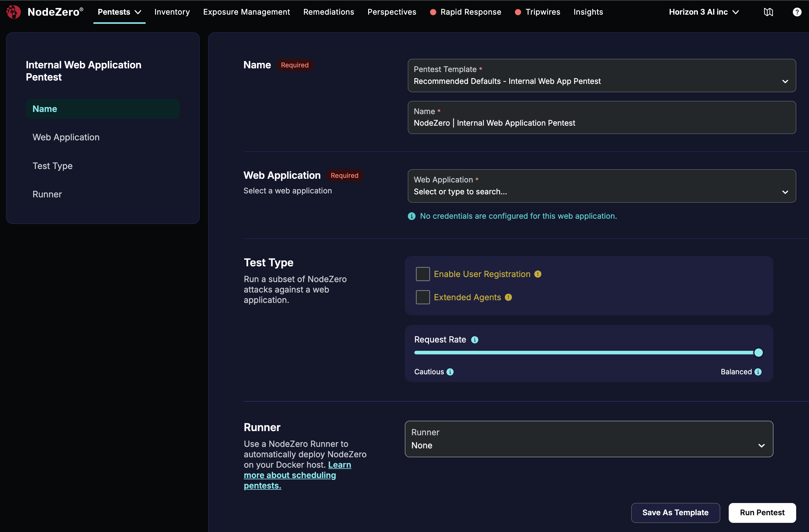Click the Extended Agents label
This screenshot has height=532, width=809.
pos(467,297)
